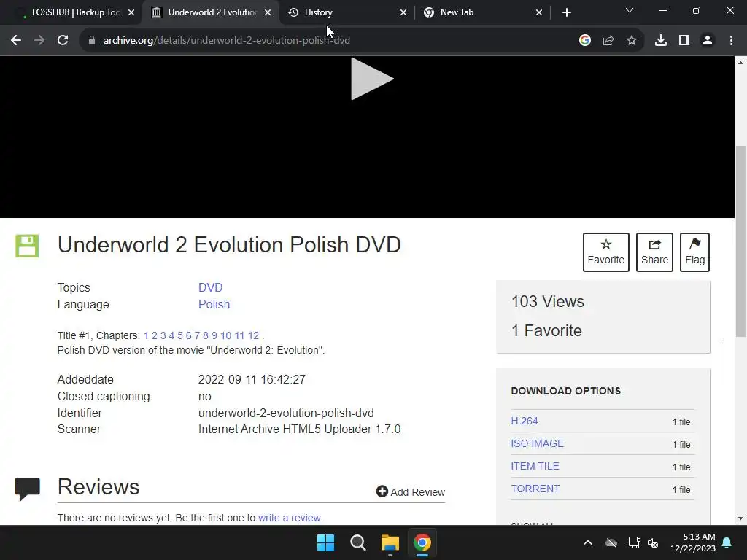
Task: Jump to chapter 5
Action: coord(180,335)
